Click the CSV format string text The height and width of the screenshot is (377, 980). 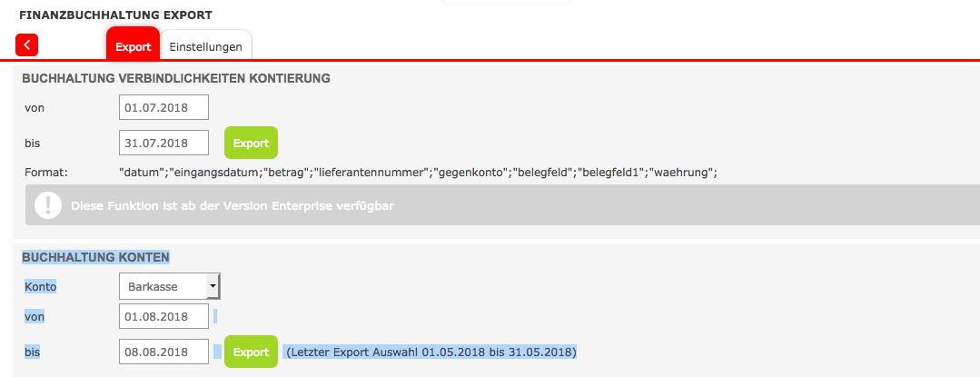click(x=418, y=171)
